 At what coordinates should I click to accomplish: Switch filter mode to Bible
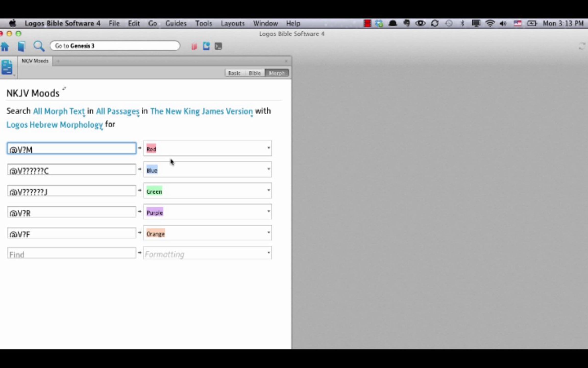point(255,73)
